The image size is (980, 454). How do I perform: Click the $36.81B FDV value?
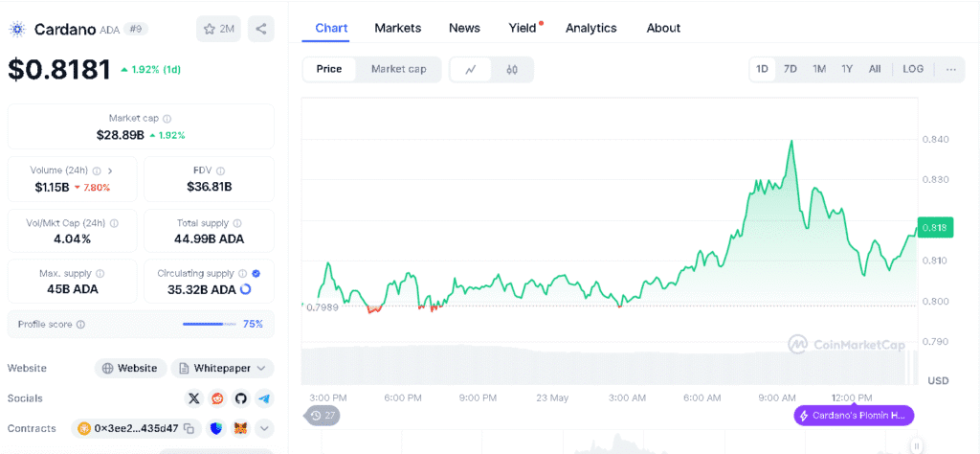click(210, 187)
